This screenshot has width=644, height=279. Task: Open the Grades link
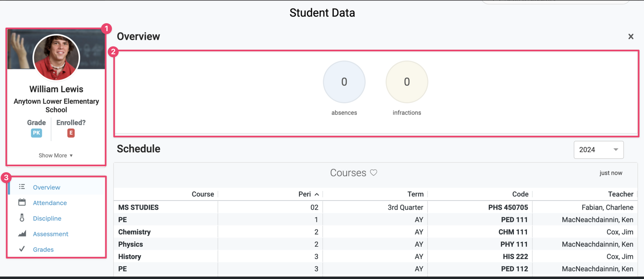click(x=43, y=249)
